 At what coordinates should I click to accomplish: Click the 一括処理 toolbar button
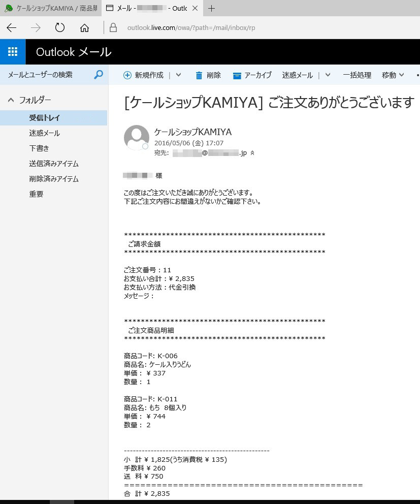click(357, 75)
